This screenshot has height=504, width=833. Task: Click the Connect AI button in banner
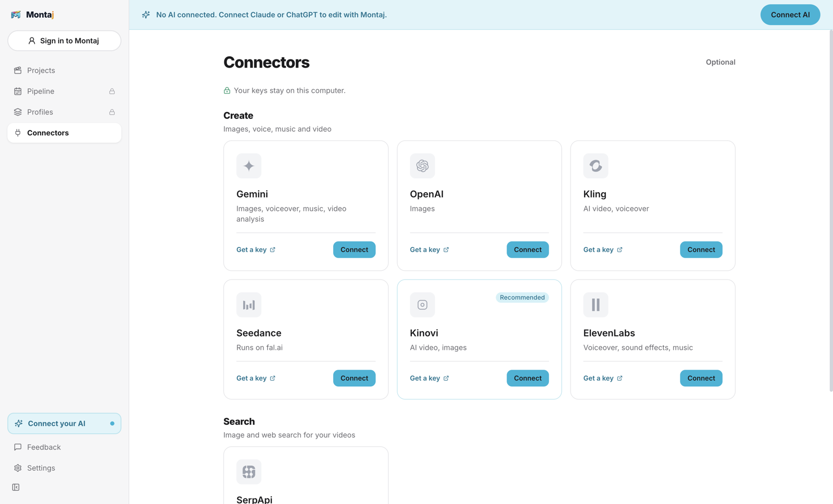[x=790, y=15]
